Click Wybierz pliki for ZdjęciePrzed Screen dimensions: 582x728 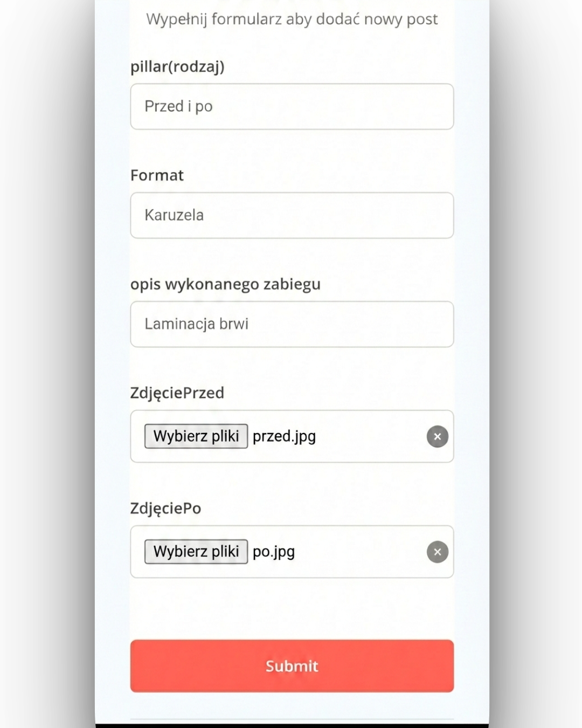(196, 436)
